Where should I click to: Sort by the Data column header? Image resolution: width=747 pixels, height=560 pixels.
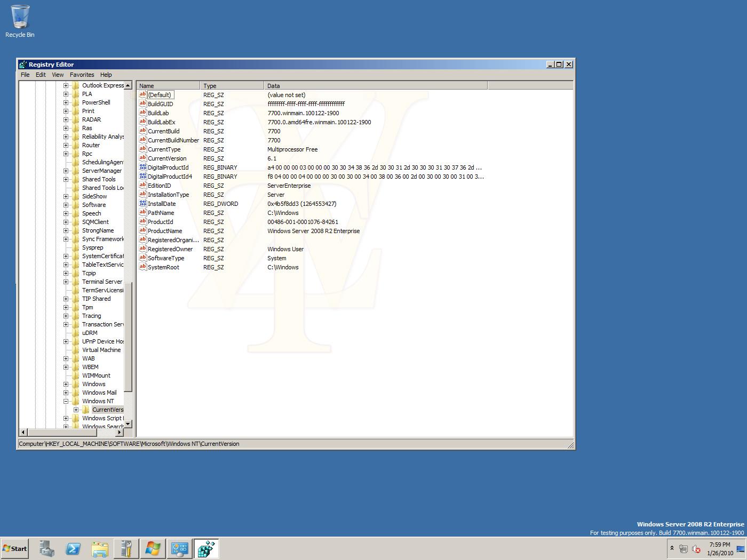pos(376,85)
